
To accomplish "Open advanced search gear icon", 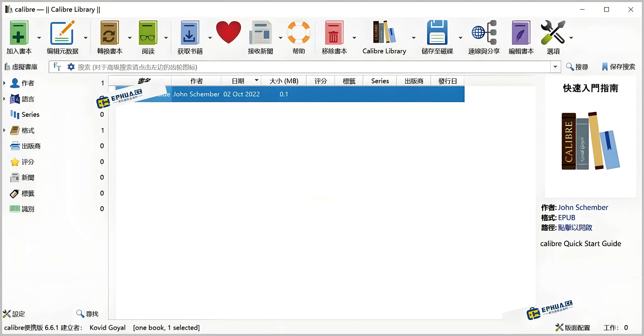I will pyautogui.click(x=71, y=67).
